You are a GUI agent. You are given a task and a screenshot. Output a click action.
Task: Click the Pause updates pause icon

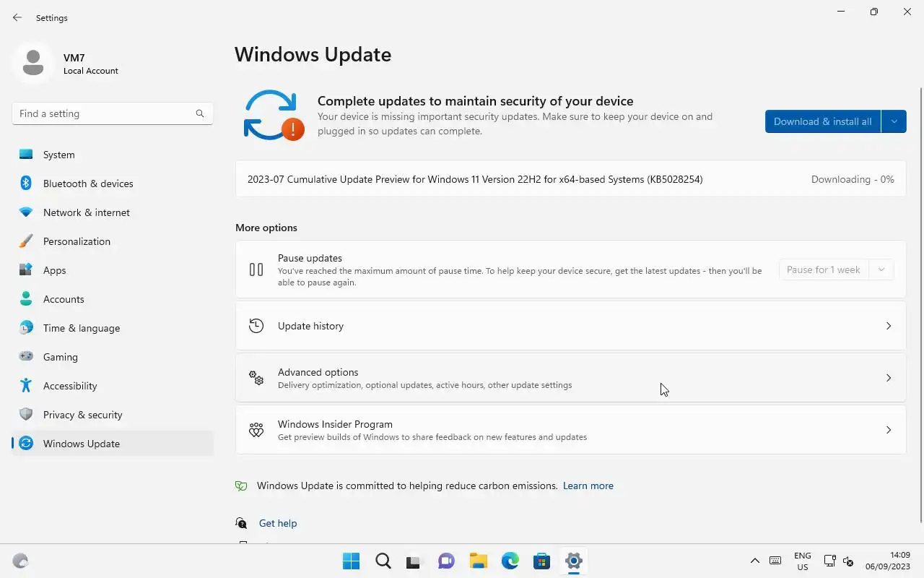point(256,269)
